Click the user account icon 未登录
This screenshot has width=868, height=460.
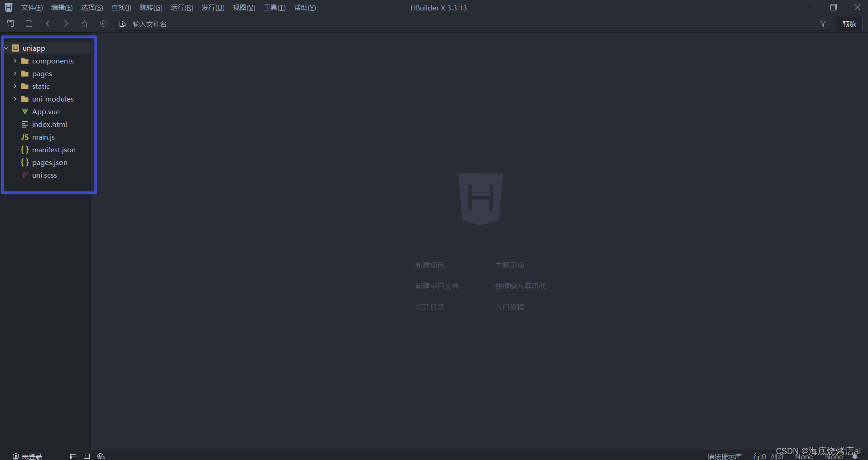coord(16,456)
